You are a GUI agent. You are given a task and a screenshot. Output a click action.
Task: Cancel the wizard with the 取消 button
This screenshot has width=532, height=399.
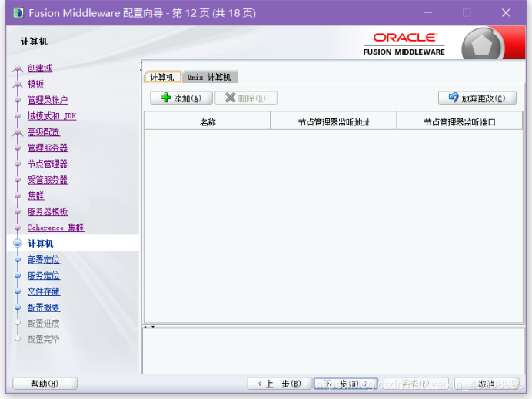[x=487, y=384]
